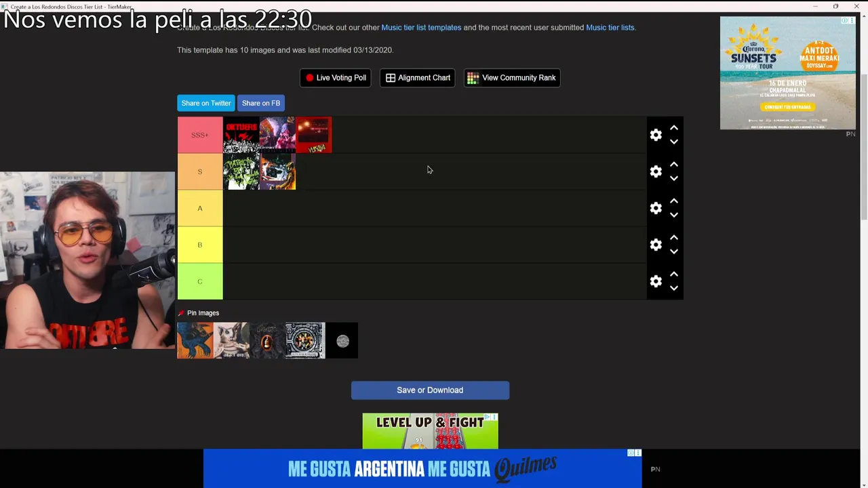View Community Rank page
Viewport: 868px width, 488px height.
pos(512,78)
